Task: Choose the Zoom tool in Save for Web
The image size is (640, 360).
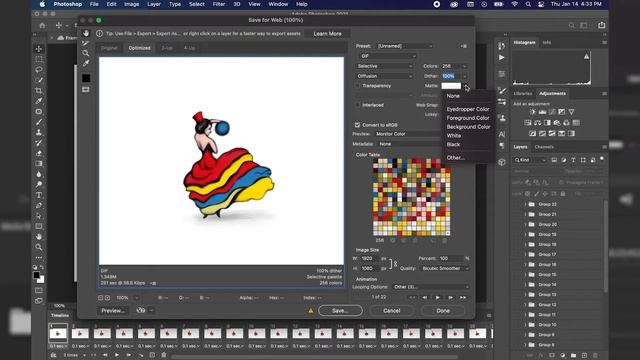Action: 86,53
